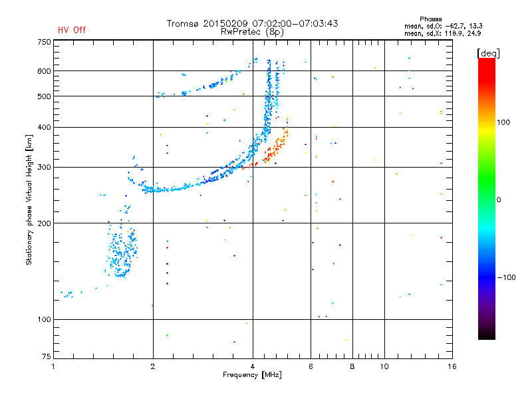The width and height of the screenshot is (532, 399).
Task: Click the 'Frequency [MHz]' axis label
Action: coord(252,375)
